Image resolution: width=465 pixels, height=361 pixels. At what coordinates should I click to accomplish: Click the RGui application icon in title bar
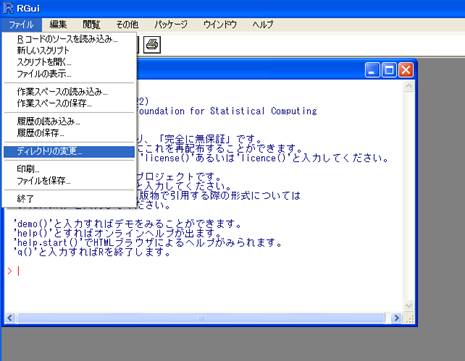click(8, 8)
